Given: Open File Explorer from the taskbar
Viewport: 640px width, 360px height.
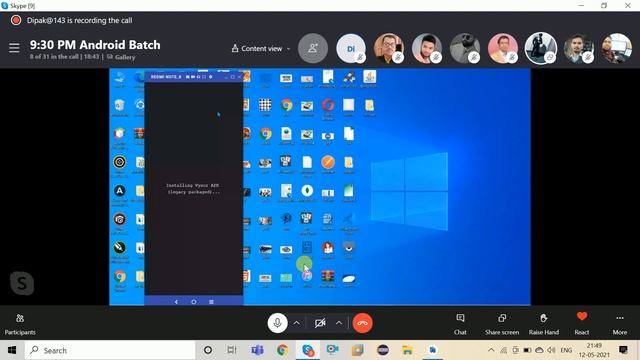Looking at the screenshot, I should pos(407,350).
